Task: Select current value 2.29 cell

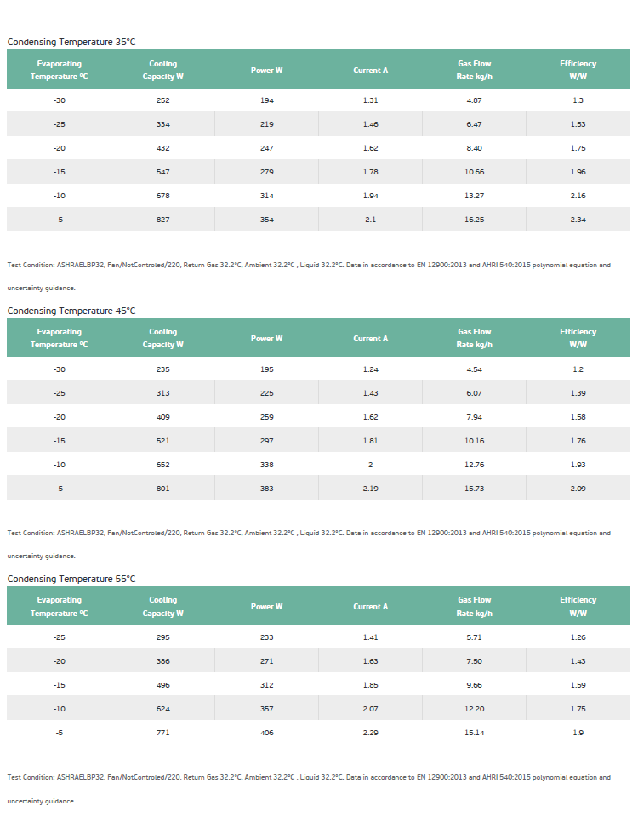Action: click(x=370, y=732)
